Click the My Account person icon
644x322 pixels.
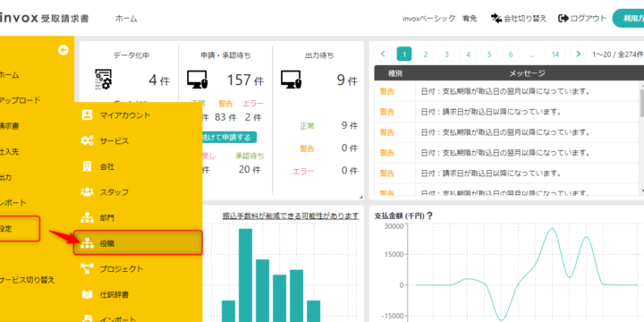87,115
